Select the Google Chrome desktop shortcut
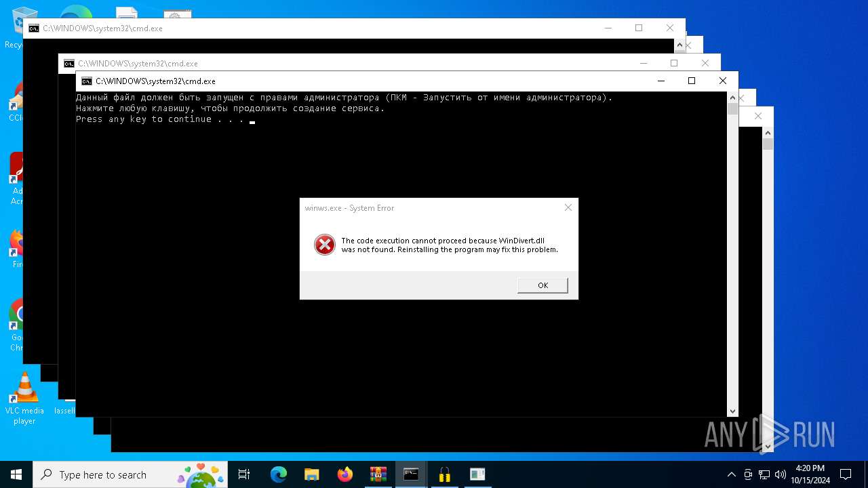The width and height of the screenshot is (868, 488). click(16, 325)
